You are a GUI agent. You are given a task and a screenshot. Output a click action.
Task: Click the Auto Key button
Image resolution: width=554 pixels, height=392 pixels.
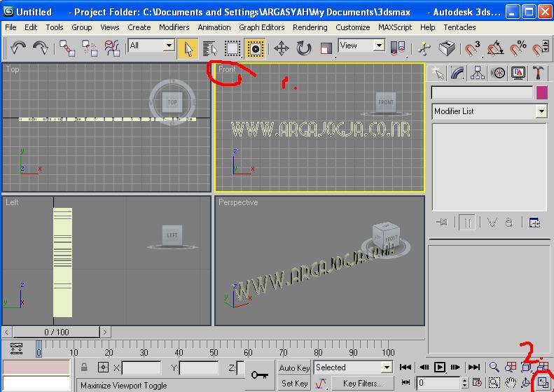[x=294, y=368]
